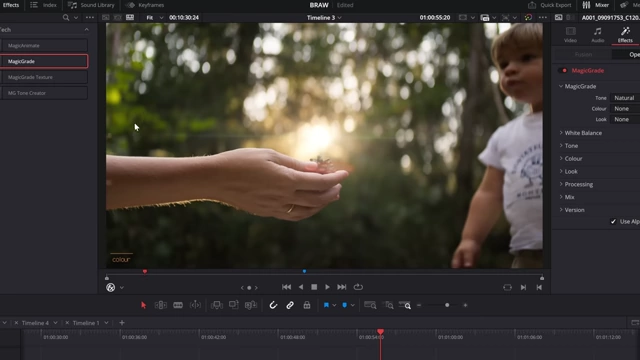This screenshot has height=360, width=640.
Task: Toggle MagicGrade effect enable red dot
Action: (564, 70)
